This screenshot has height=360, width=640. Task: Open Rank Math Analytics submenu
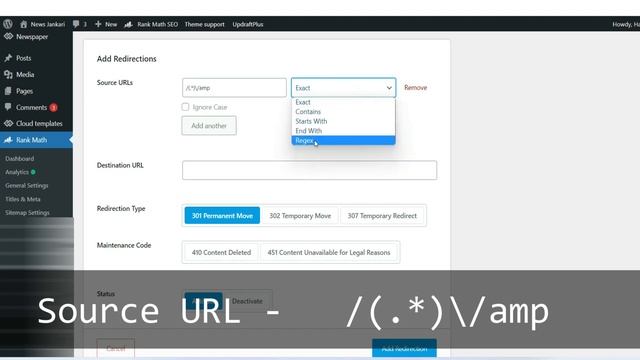(x=17, y=172)
